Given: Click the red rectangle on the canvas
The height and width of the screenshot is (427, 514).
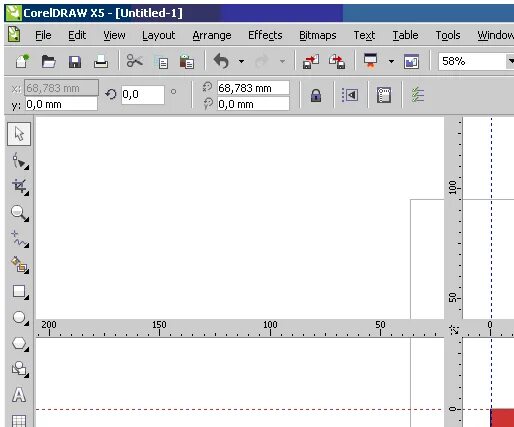Looking at the screenshot, I should [x=502, y=418].
